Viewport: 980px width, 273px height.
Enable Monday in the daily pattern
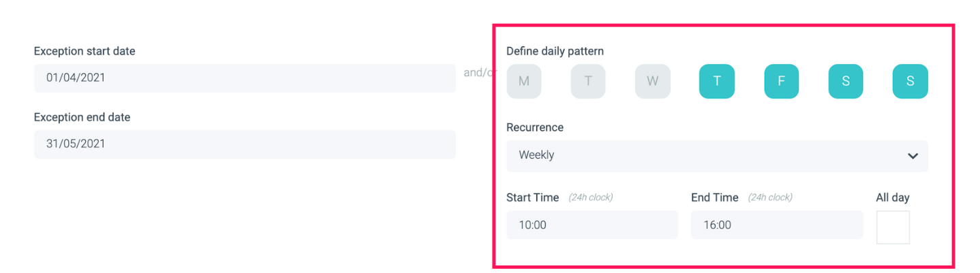(523, 82)
